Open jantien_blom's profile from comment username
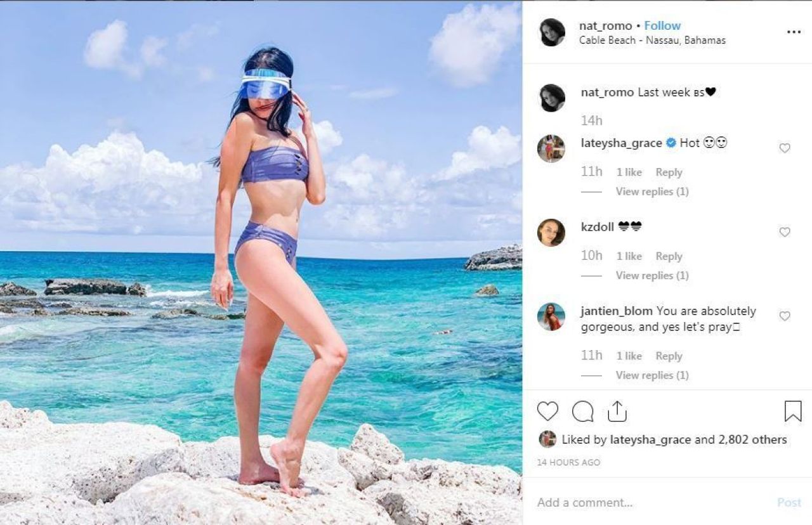 [x=617, y=311]
